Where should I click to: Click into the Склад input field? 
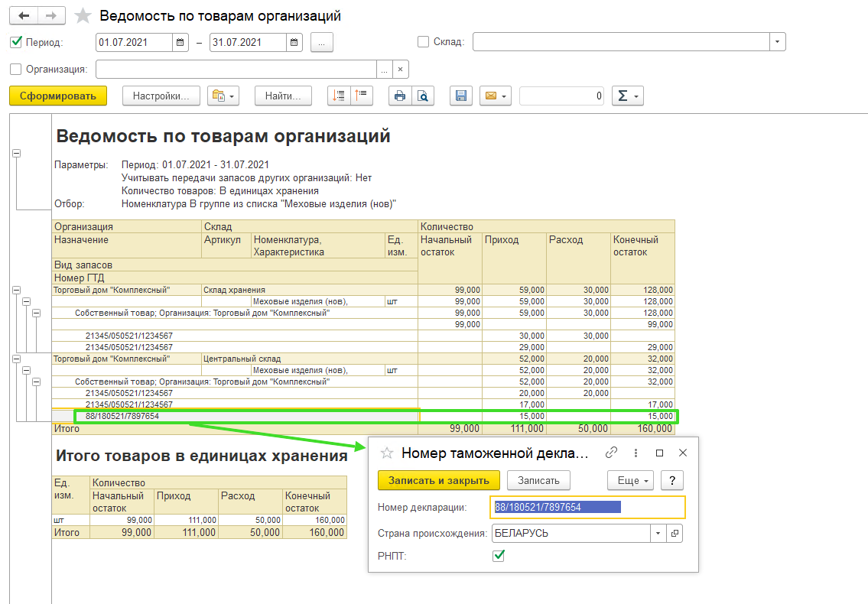[621, 42]
